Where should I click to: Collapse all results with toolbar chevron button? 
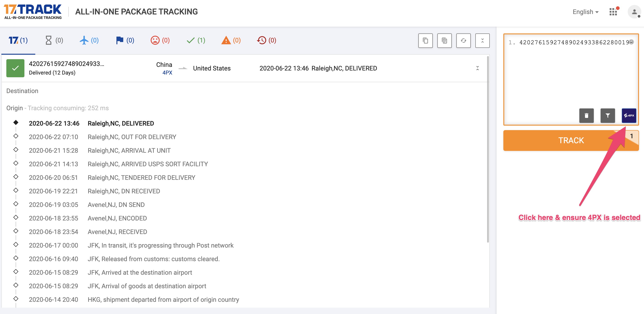point(482,40)
